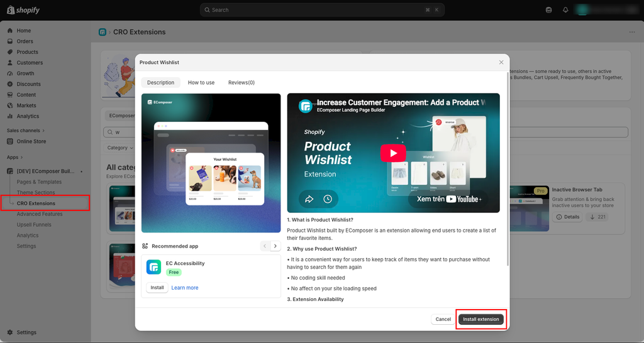Open Upsell Funnels submenu item
Screen dimensions: 644x343
(x=34, y=224)
